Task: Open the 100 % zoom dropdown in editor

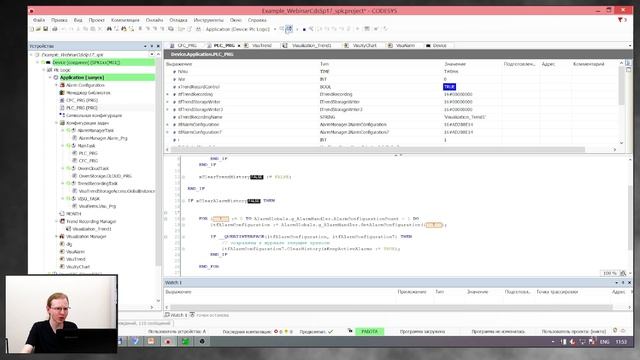Action: click(x=631, y=273)
